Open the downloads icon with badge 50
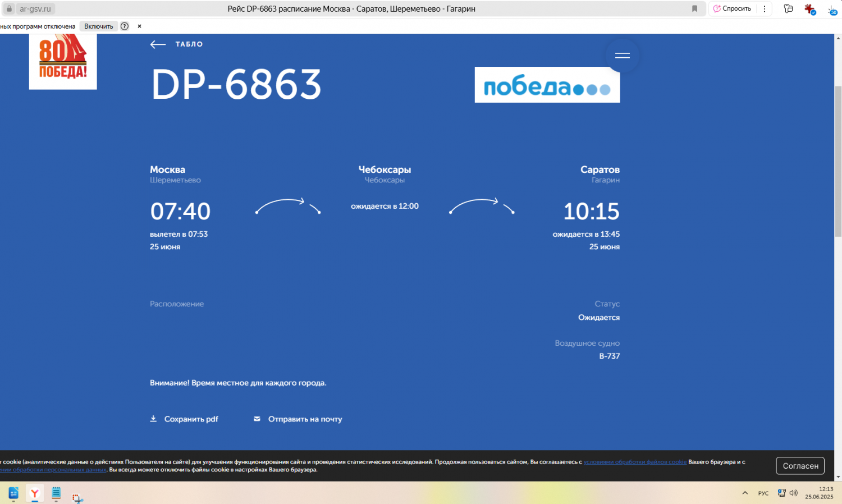 point(832,10)
